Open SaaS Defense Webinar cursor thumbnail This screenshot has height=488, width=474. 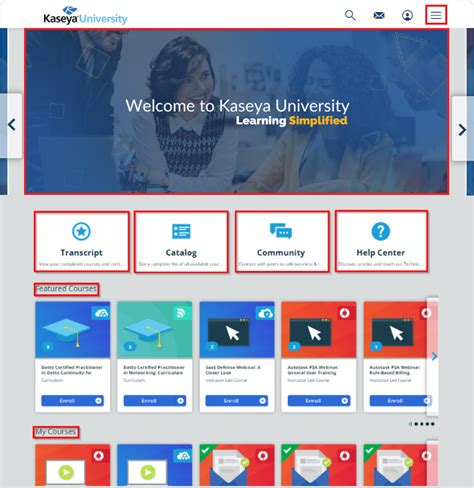point(237,330)
